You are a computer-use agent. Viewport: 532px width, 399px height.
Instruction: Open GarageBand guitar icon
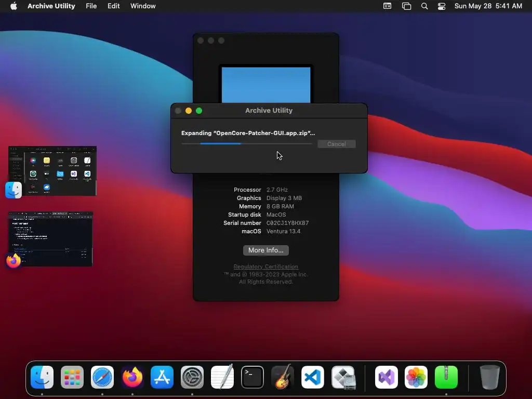282,377
